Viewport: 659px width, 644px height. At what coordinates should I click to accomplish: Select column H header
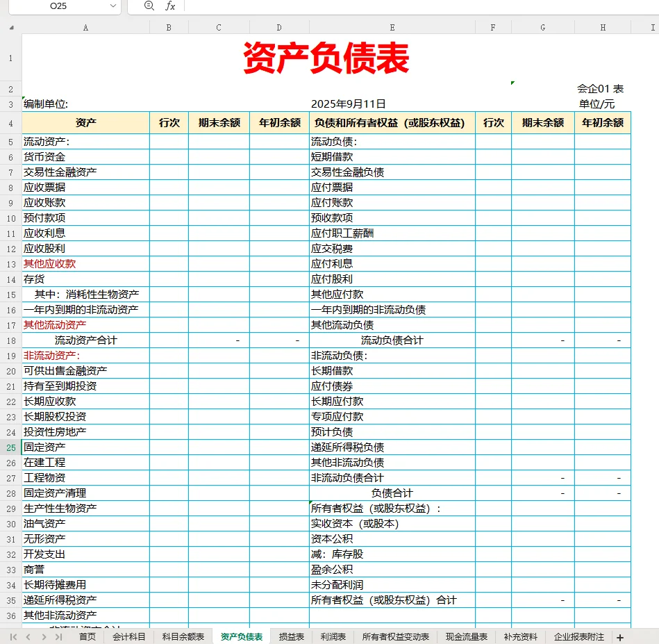[603, 28]
